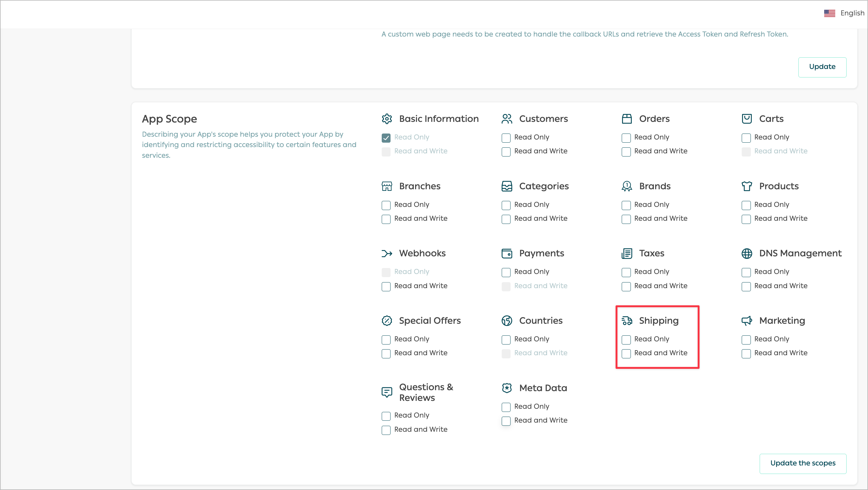Image resolution: width=868 pixels, height=490 pixels.
Task: Click the Marketing megaphone icon
Action: click(746, 321)
